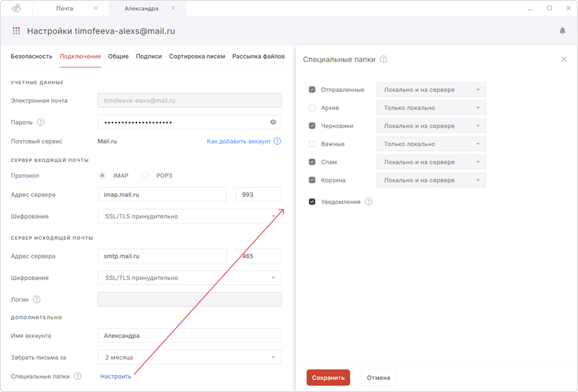
Task: Enable the Архив checkbox
Action: tap(312, 108)
